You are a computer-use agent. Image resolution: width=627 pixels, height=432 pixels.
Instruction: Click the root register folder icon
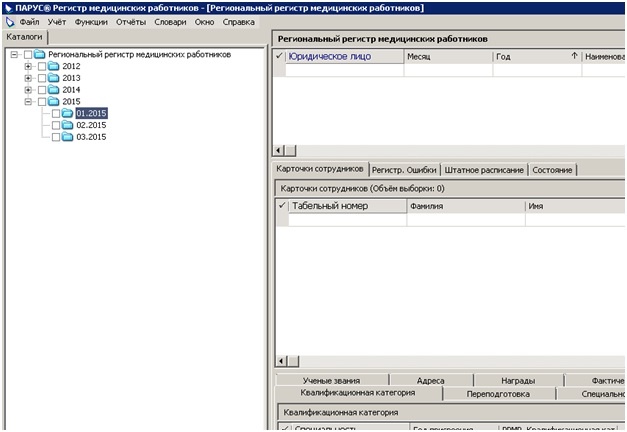click(39, 54)
